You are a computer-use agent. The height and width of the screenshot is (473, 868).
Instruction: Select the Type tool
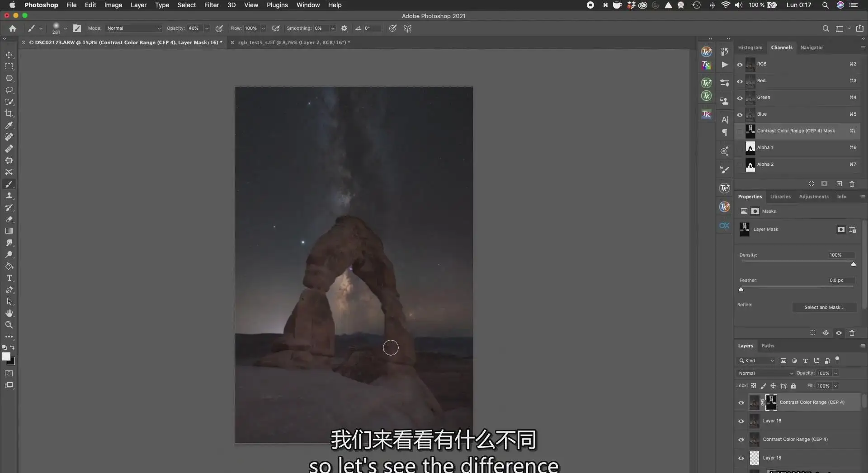coord(9,278)
